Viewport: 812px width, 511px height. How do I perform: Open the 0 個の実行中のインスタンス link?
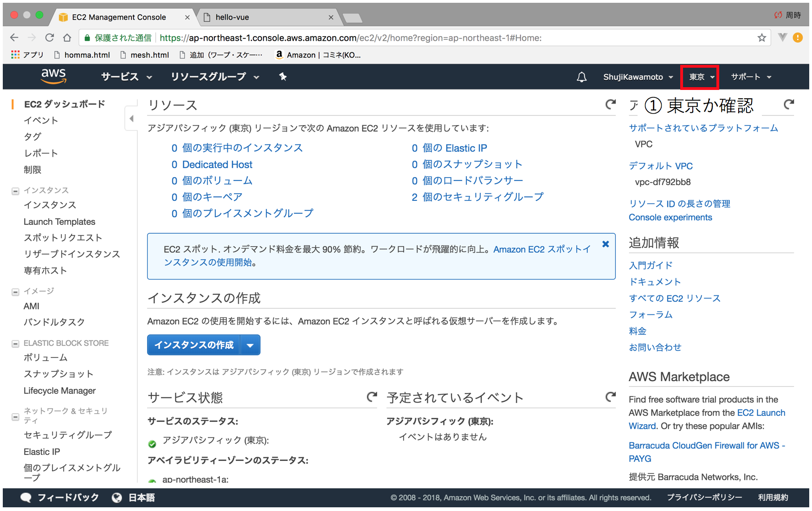(237, 148)
